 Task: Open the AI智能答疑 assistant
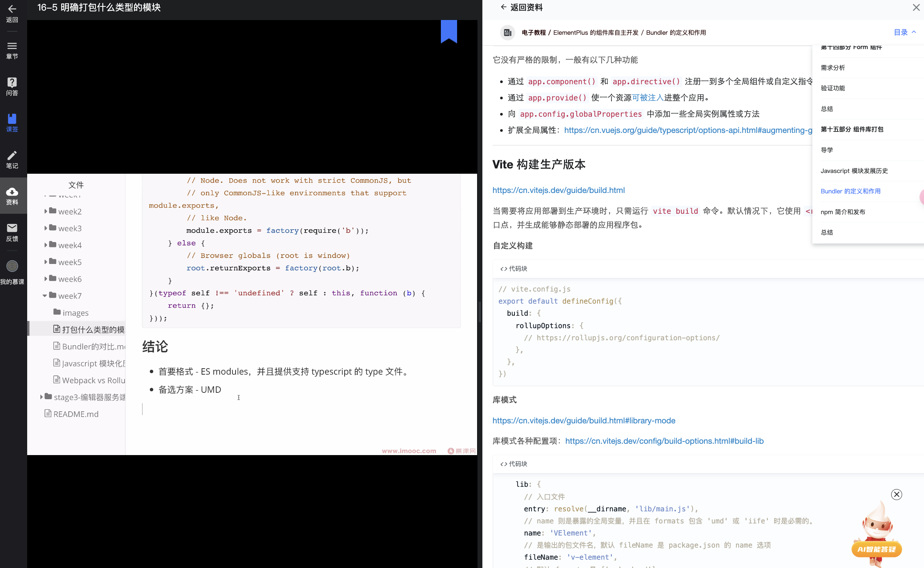[876, 549]
